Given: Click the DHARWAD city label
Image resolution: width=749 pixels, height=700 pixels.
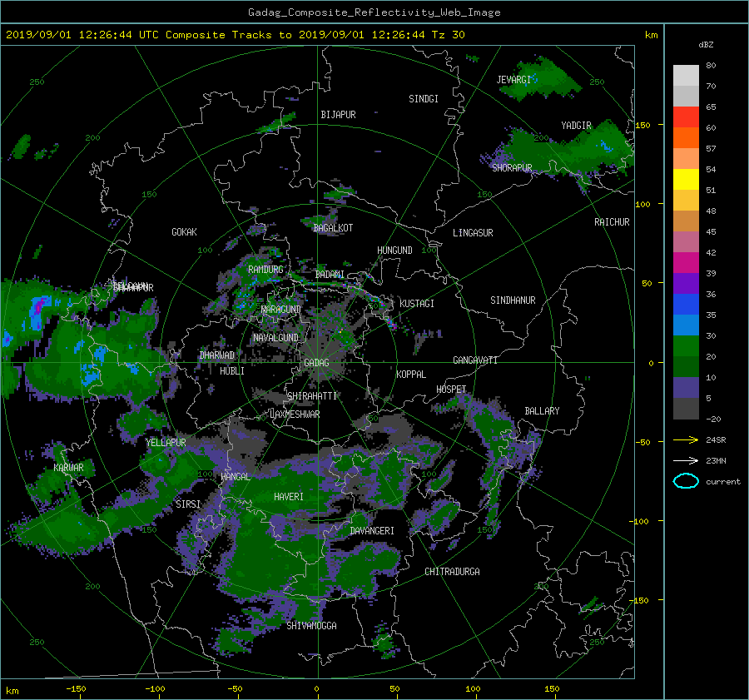Looking at the screenshot, I should point(217,355).
